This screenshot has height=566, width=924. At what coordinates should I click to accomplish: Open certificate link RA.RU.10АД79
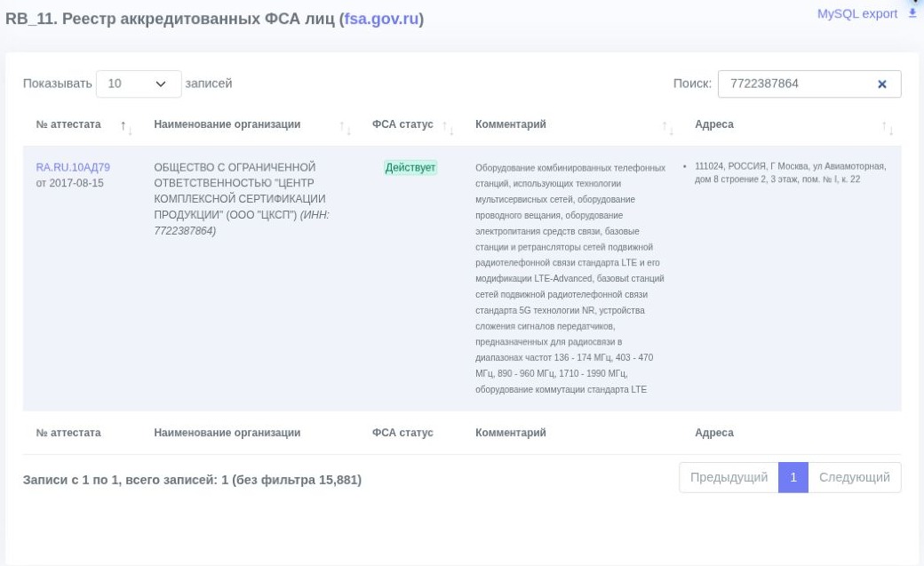click(73, 167)
